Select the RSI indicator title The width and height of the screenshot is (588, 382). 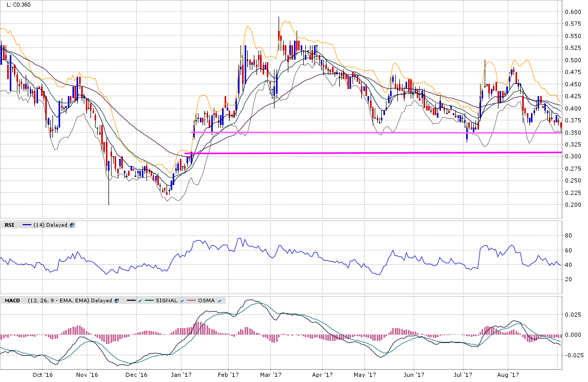point(9,225)
